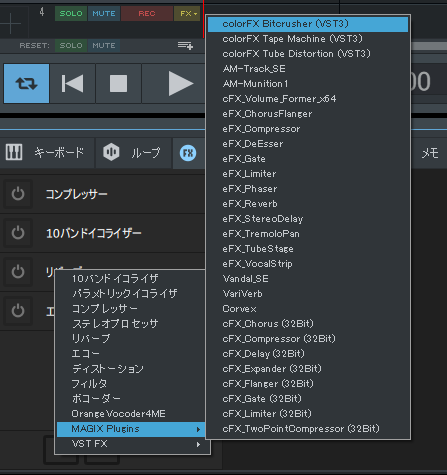Jump to start with the rewind button
Screen dimensions: 447x475
[x=72, y=83]
